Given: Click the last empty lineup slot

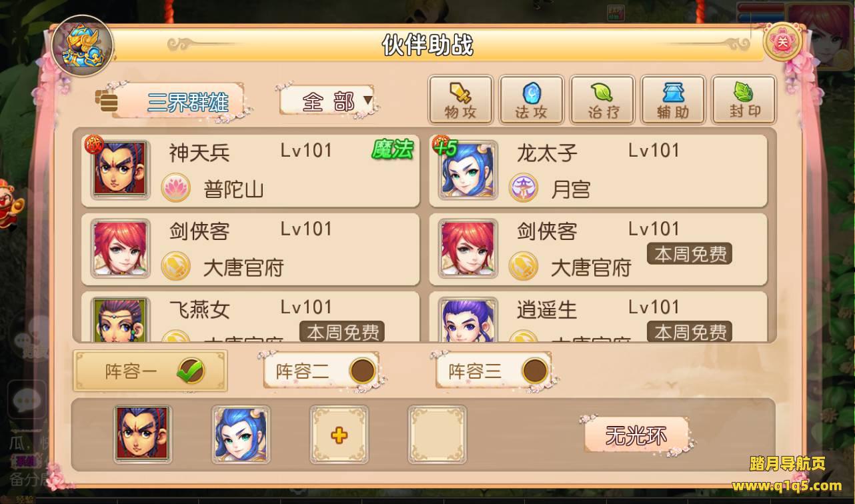Looking at the screenshot, I should [x=437, y=435].
